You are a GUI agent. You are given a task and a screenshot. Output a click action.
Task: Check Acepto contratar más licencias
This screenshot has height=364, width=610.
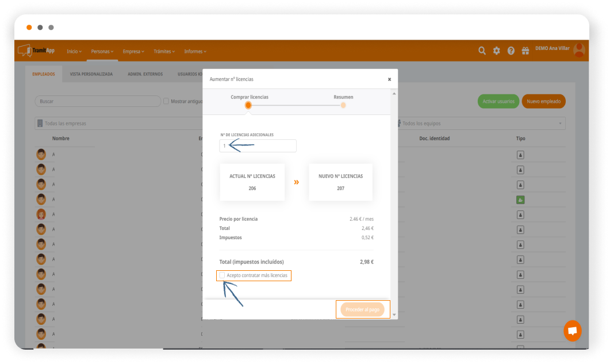pyautogui.click(x=222, y=275)
